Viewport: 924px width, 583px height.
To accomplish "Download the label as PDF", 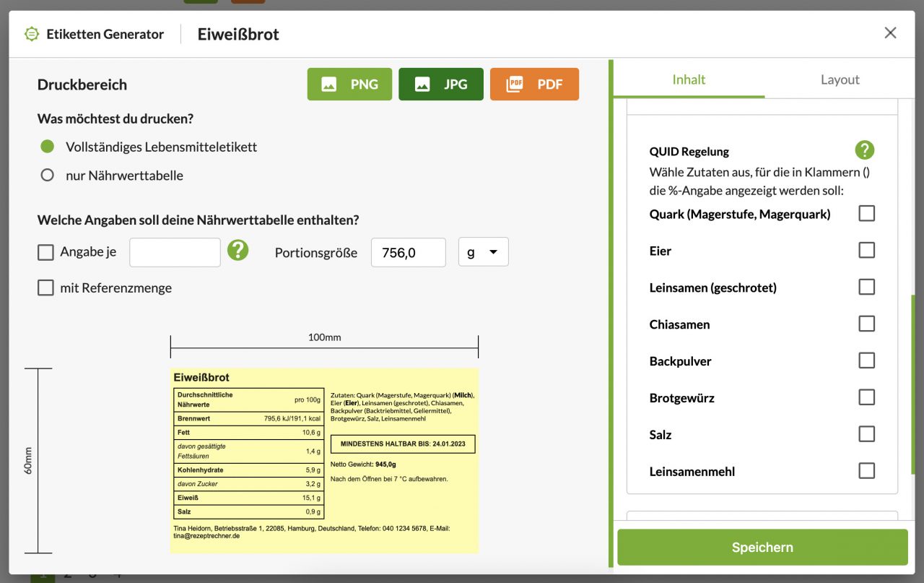I will [534, 84].
